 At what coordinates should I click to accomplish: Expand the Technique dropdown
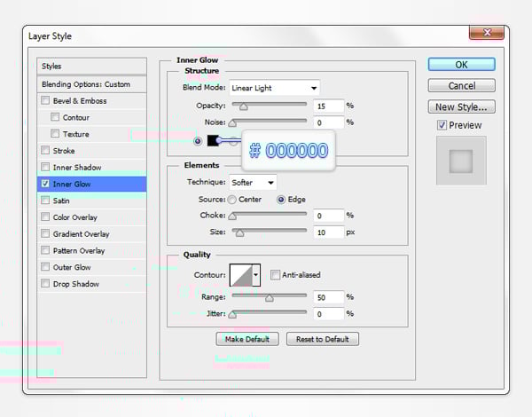tap(252, 183)
